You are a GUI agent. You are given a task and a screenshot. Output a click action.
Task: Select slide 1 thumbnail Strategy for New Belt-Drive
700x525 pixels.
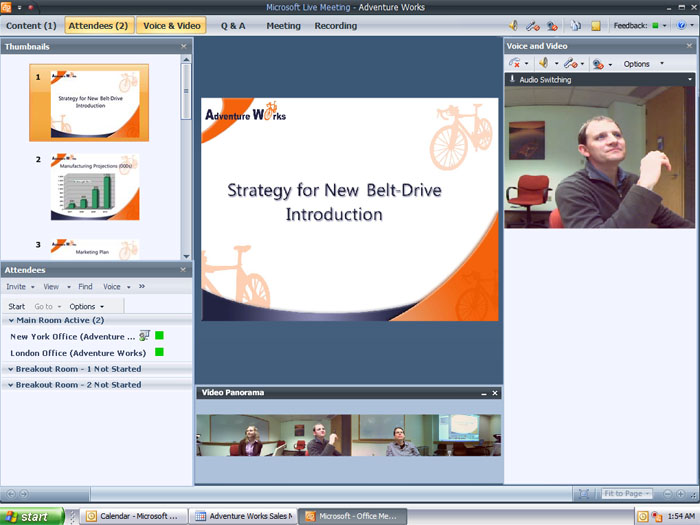coord(89,103)
